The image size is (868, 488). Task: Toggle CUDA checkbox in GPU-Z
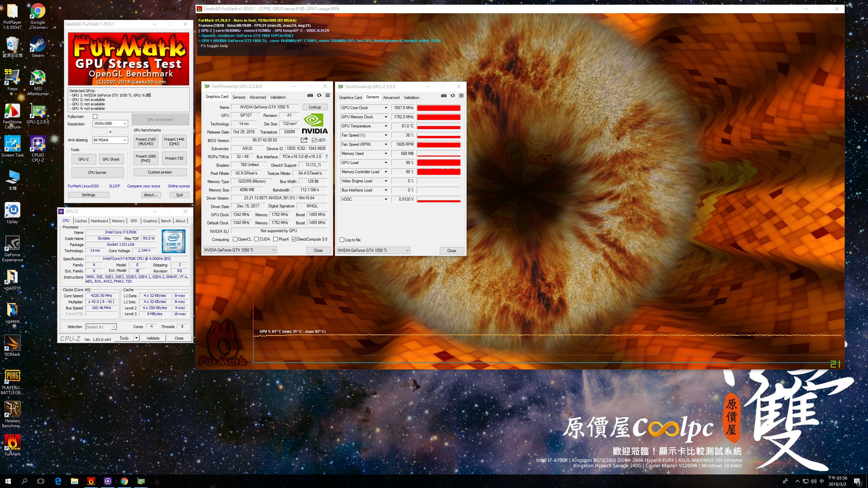256,239
